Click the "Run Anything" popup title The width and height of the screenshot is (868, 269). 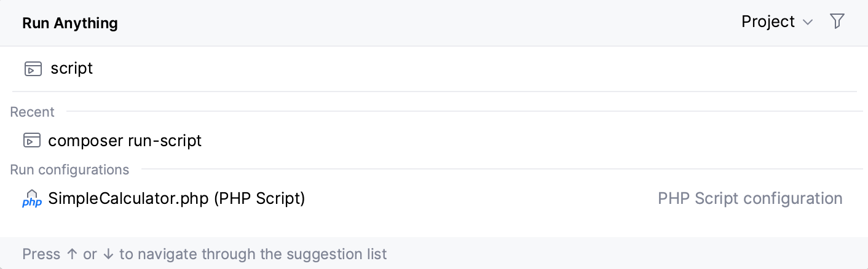click(70, 23)
